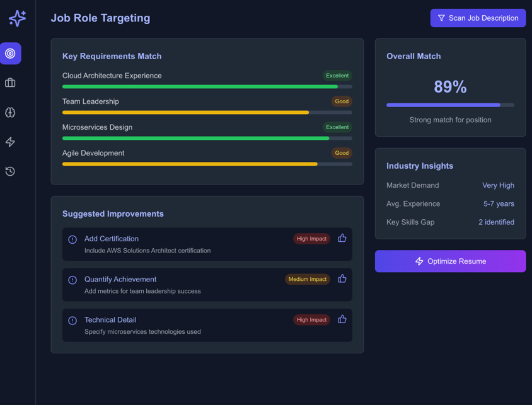Click the Key Skills Gap value
The image size is (532, 405).
coord(496,222)
